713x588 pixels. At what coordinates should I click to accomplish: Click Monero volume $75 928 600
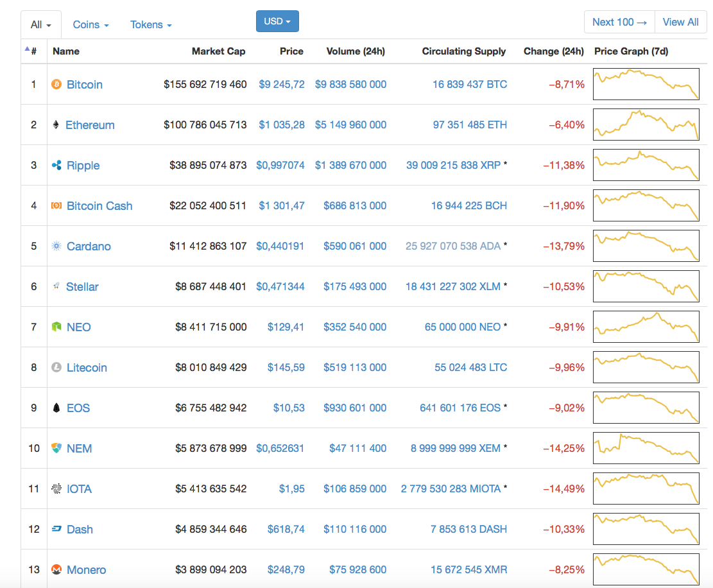[358, 570]
